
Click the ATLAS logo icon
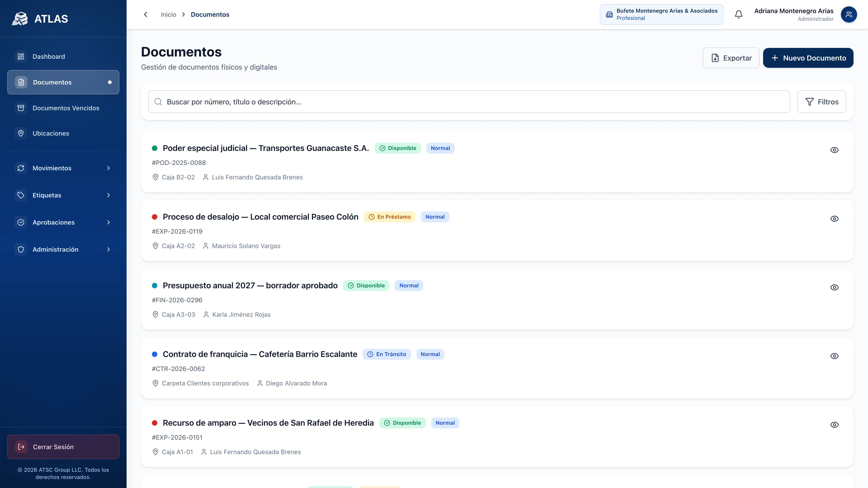pyautogui.click(x=20, y=19)
